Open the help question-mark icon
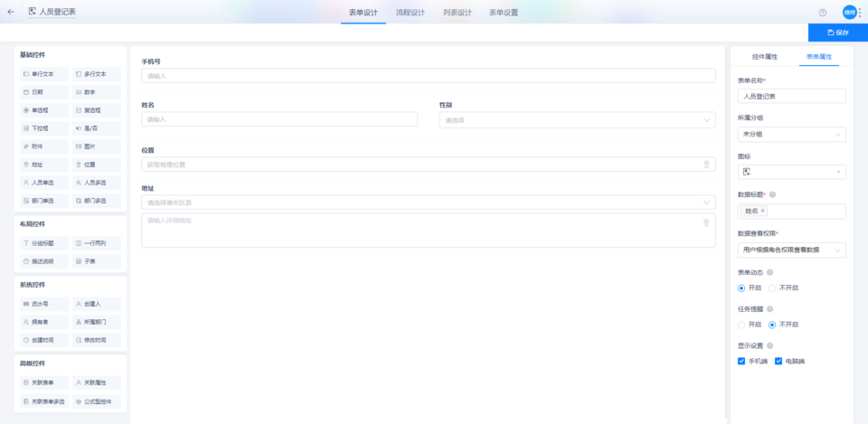This screenshot has height=424, width=868. coord(823,12)
